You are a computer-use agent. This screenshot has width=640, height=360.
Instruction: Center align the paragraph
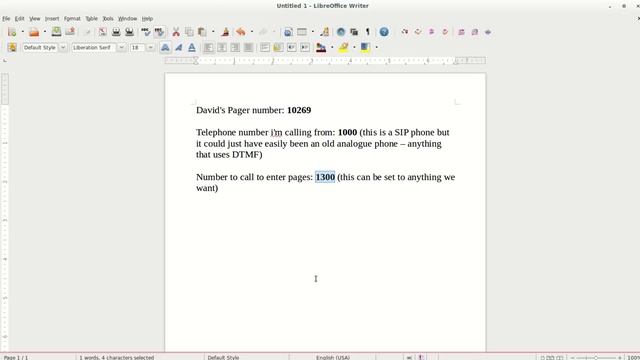[x=222, y=47]
